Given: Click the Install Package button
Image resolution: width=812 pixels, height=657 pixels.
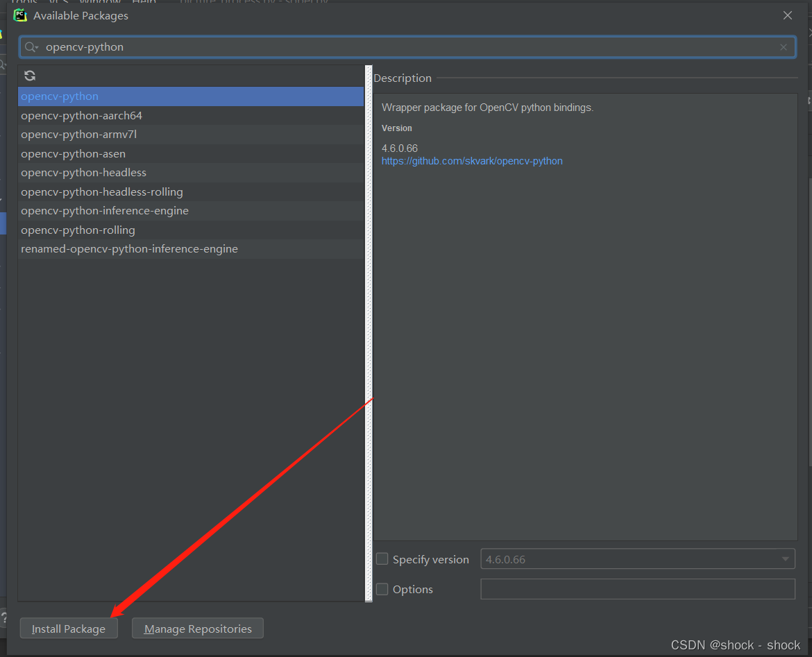Looking at the screenshot, I should [68, 628].
